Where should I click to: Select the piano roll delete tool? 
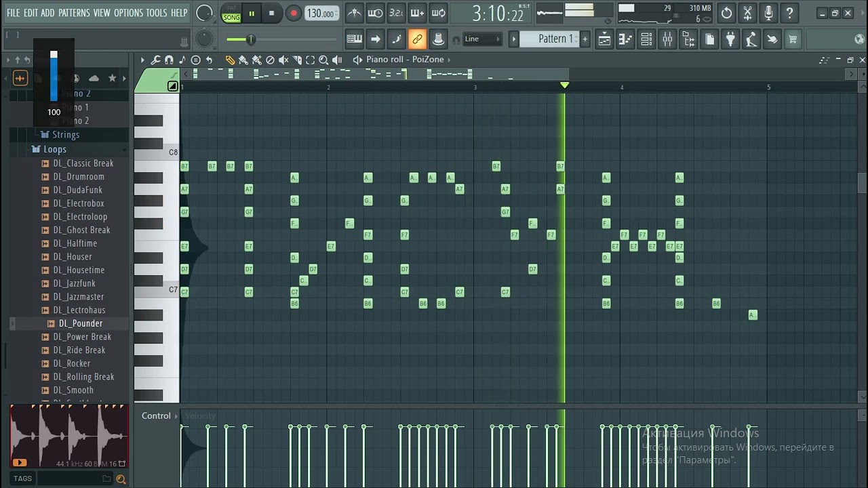[270, 60]
